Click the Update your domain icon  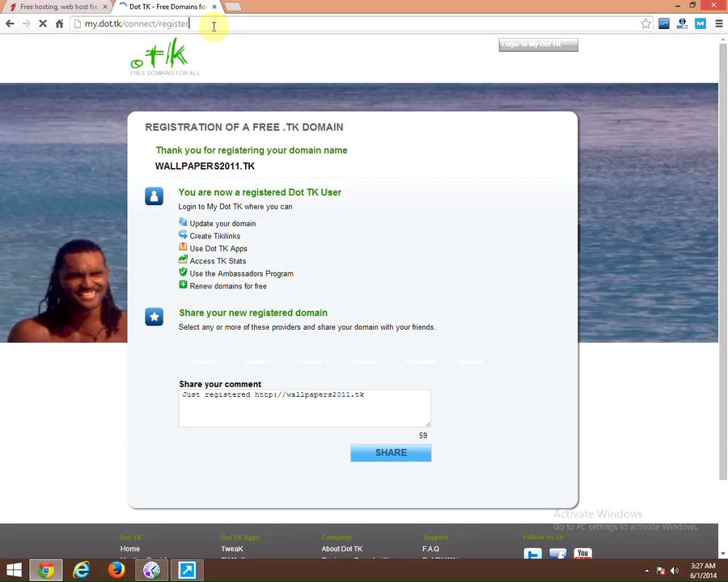tap(183, 222)
